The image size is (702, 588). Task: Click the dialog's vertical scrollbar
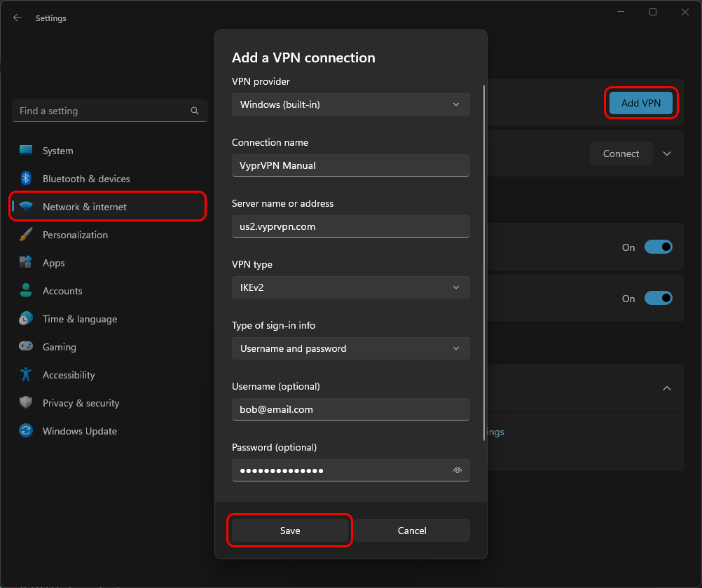click(x=484, y=262)
